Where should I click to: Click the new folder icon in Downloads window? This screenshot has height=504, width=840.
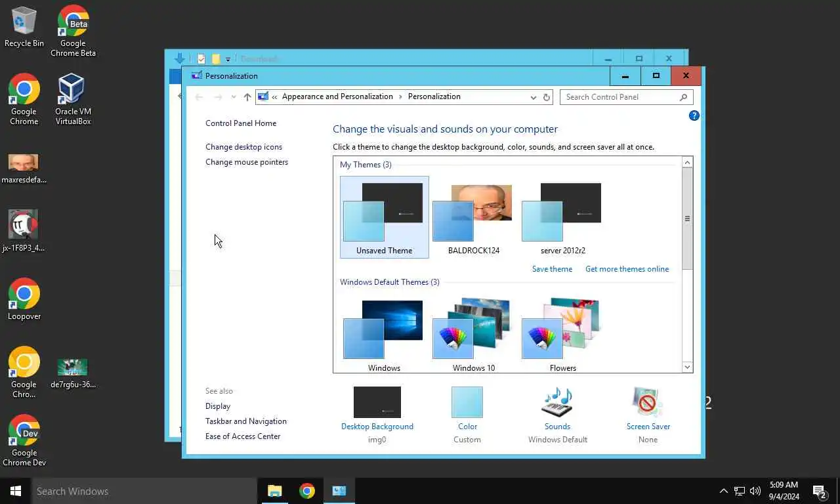pos(215,59)
